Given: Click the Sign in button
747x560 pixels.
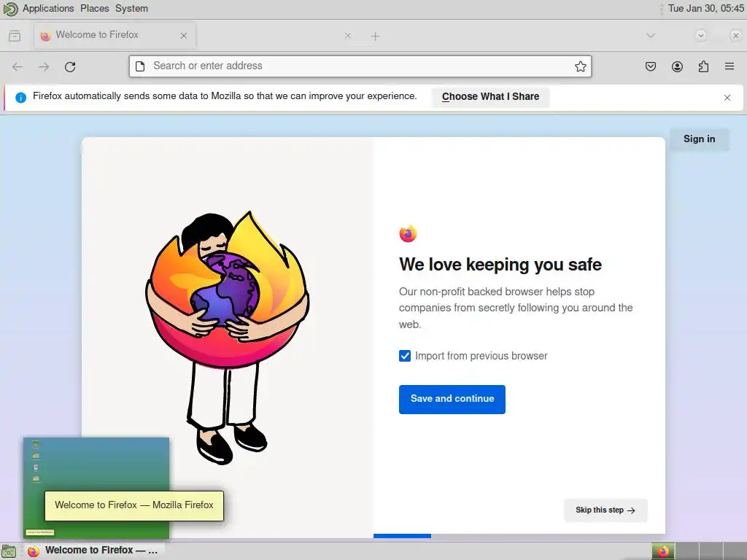Looking at the screenshot, I should [x=699, y=139].
